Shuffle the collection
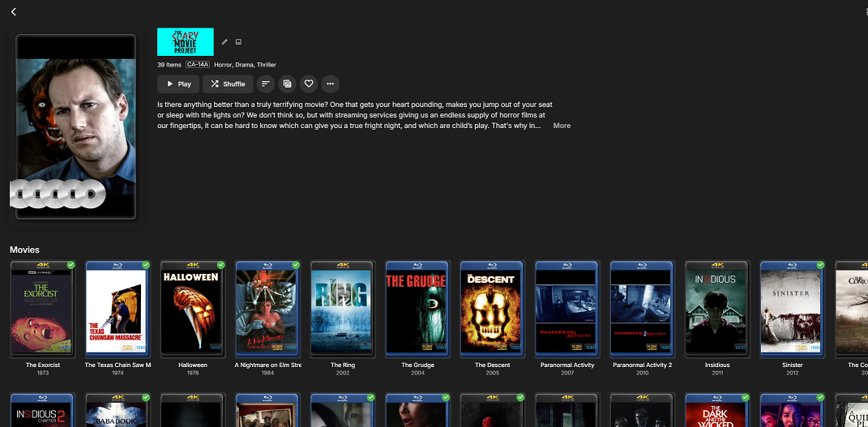Screen dimensions: 868x427 coord(228,84)
